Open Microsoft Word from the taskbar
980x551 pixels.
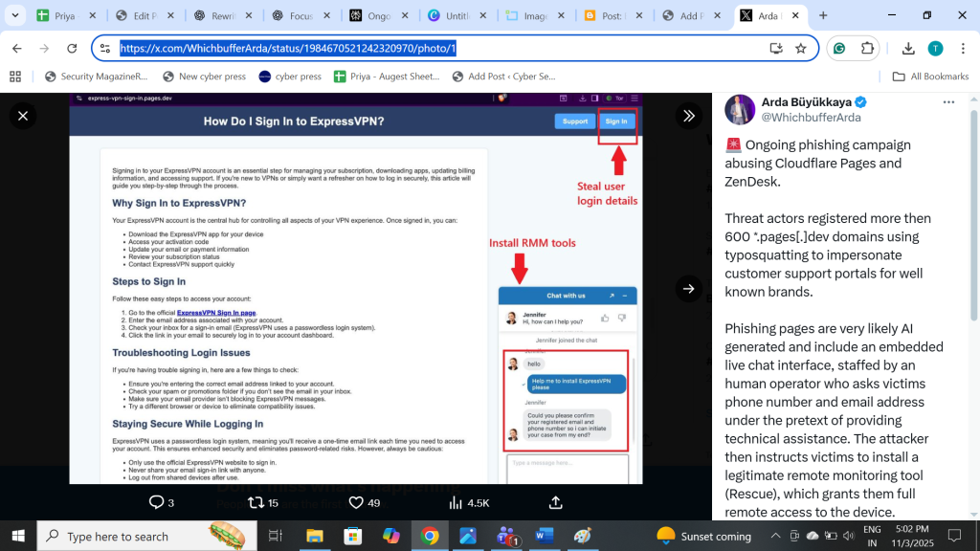click(545, 536)
